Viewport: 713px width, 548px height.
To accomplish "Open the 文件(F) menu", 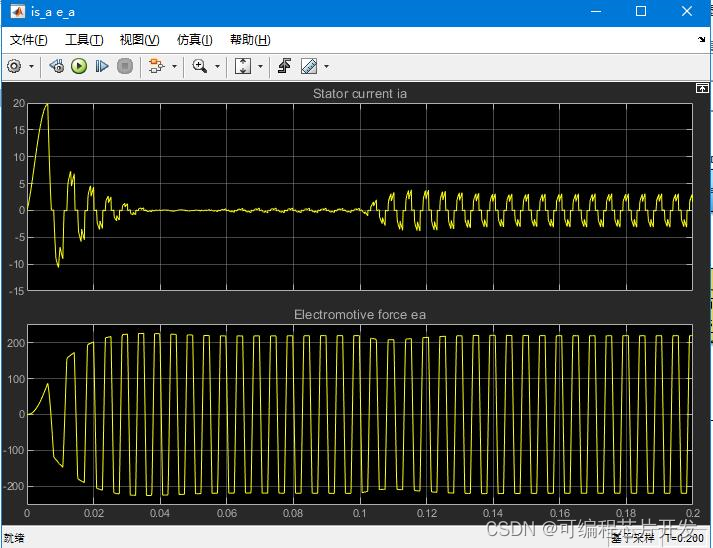I will pos(29,40).
